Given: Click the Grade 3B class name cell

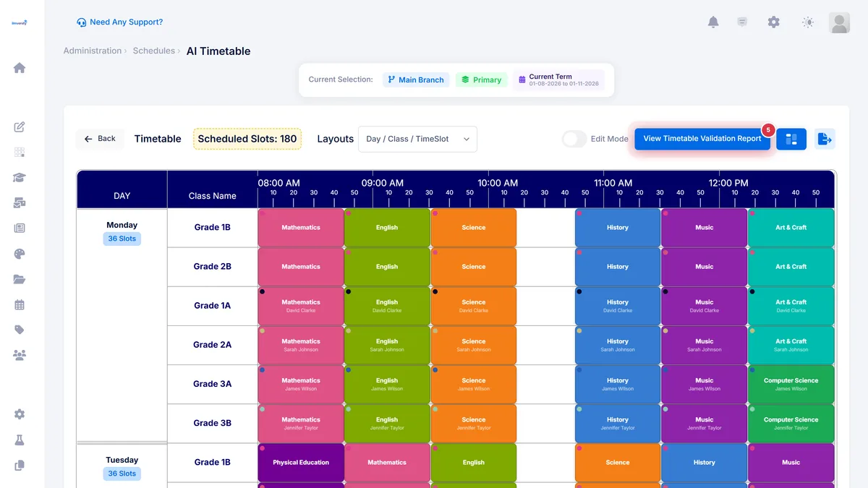Looking at the screenshot, I should pyautogui.click(x=212, y=423).
